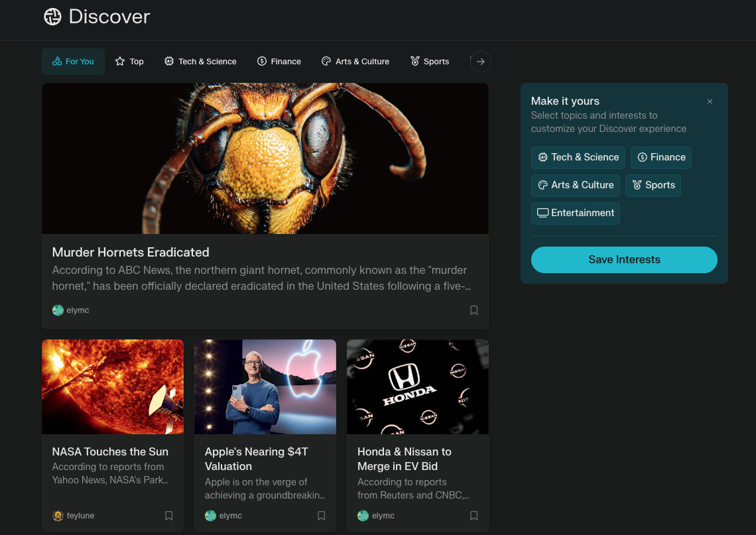Click the feylune author avatar icon
The width and height of the screenshot is (756, 535).
click(x=58, y=516)
